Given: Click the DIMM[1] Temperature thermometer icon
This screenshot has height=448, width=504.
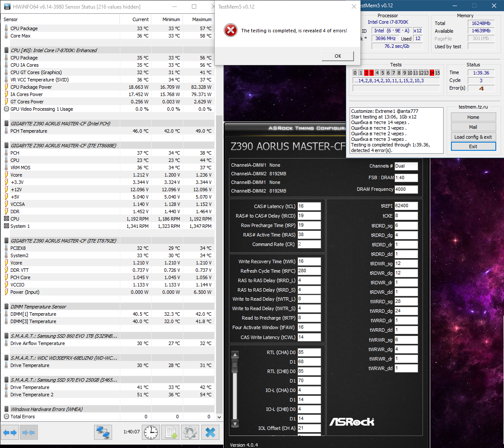Looking at the screenshot, I should pos(6,314).
